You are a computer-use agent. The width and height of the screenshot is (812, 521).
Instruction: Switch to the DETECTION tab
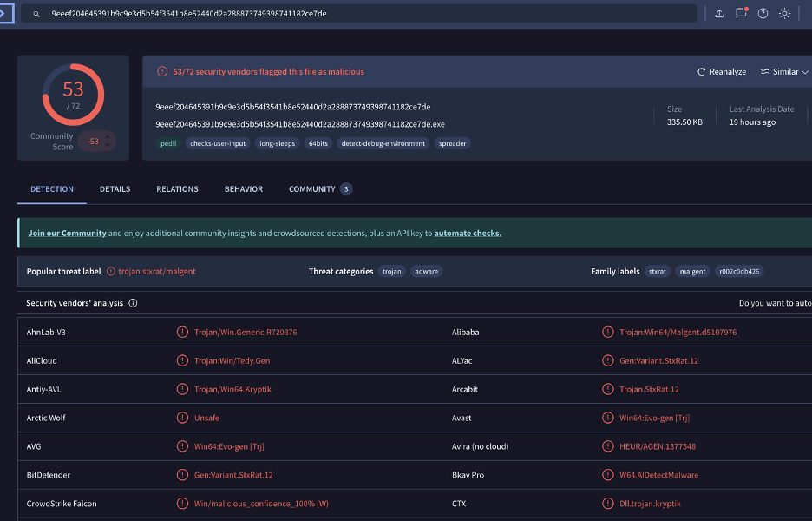52,189
